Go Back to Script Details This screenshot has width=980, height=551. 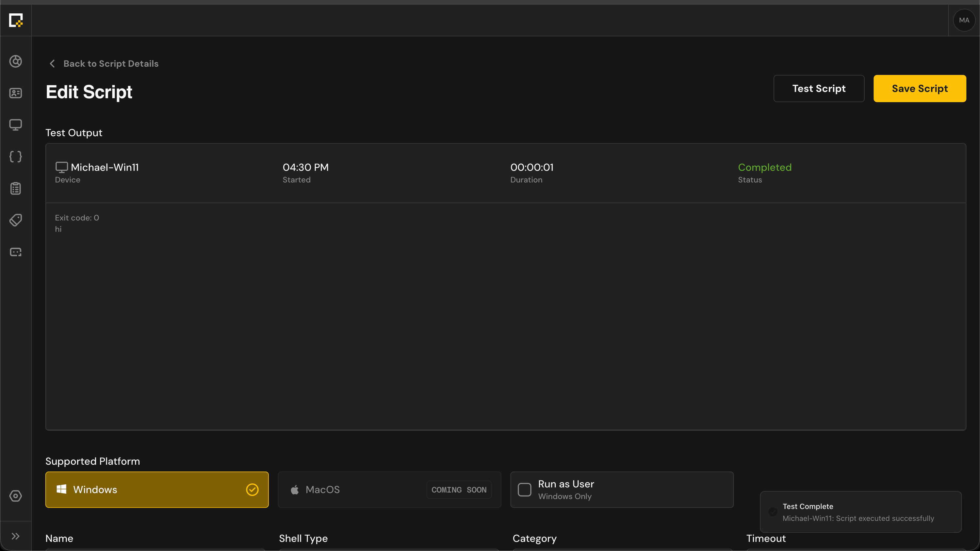click(x=111, y=63)
